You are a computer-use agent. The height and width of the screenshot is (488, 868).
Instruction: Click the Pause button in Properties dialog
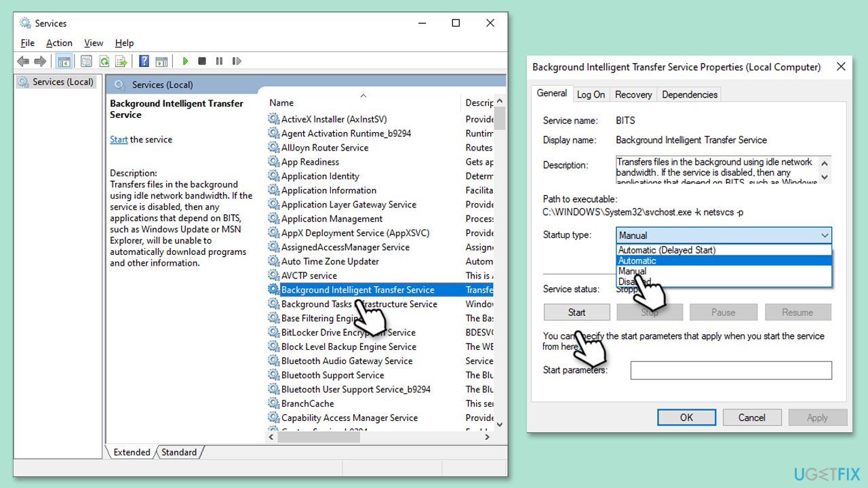724,312
